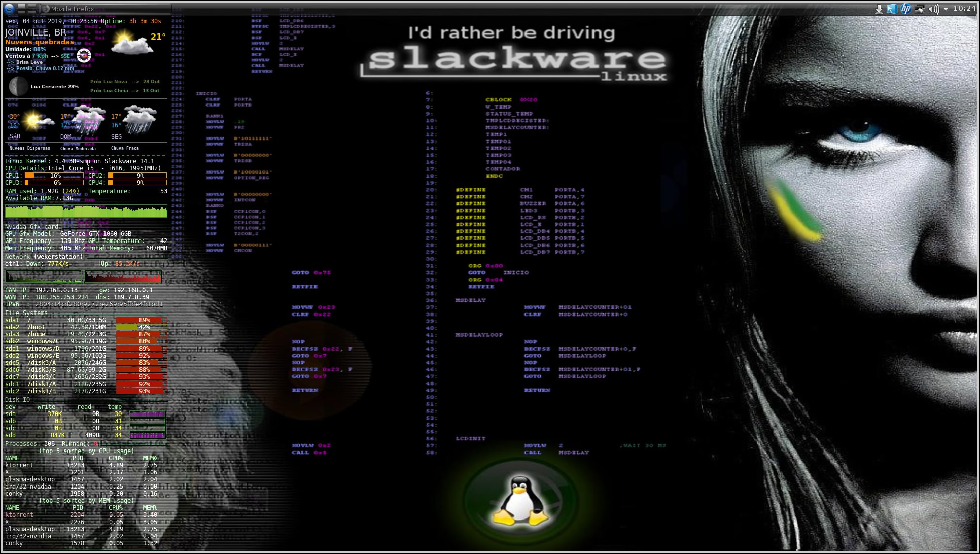Open the Slackware application launcher menu
This screenshot has height=554, width=980.
pos(9,9)
